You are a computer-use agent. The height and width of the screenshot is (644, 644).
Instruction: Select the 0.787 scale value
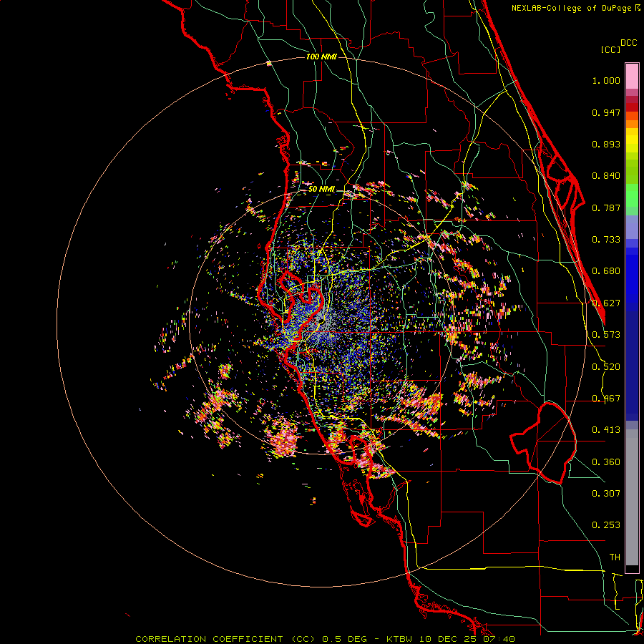tap(606, 208)
